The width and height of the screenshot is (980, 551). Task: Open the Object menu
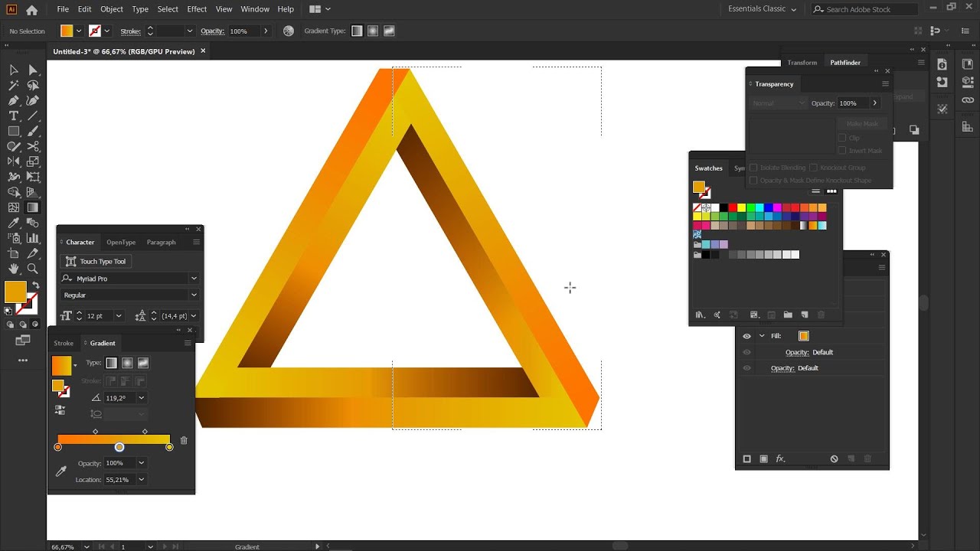(112, 9)
